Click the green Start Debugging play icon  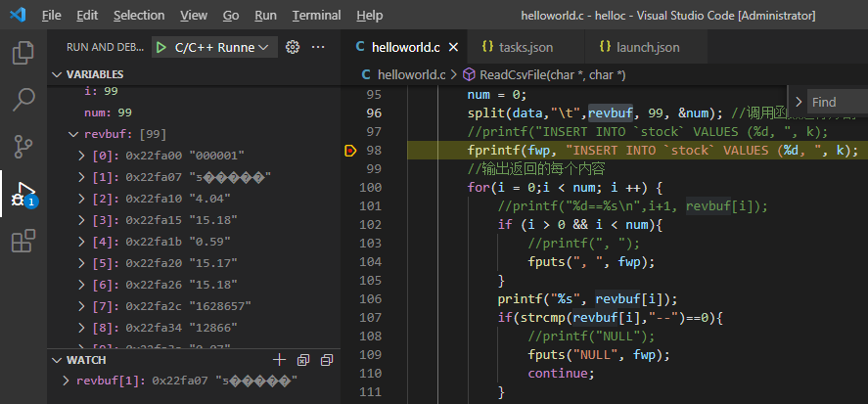(x=161, y=47)
